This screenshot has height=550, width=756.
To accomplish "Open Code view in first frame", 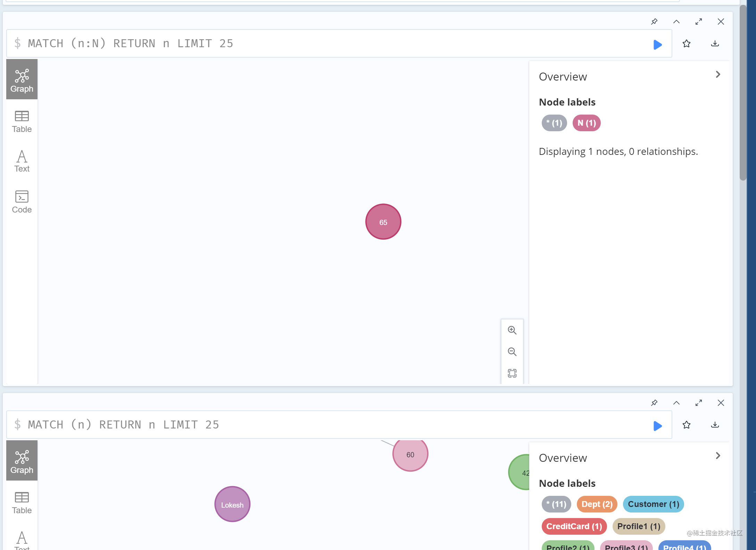I will pos(22,202).
